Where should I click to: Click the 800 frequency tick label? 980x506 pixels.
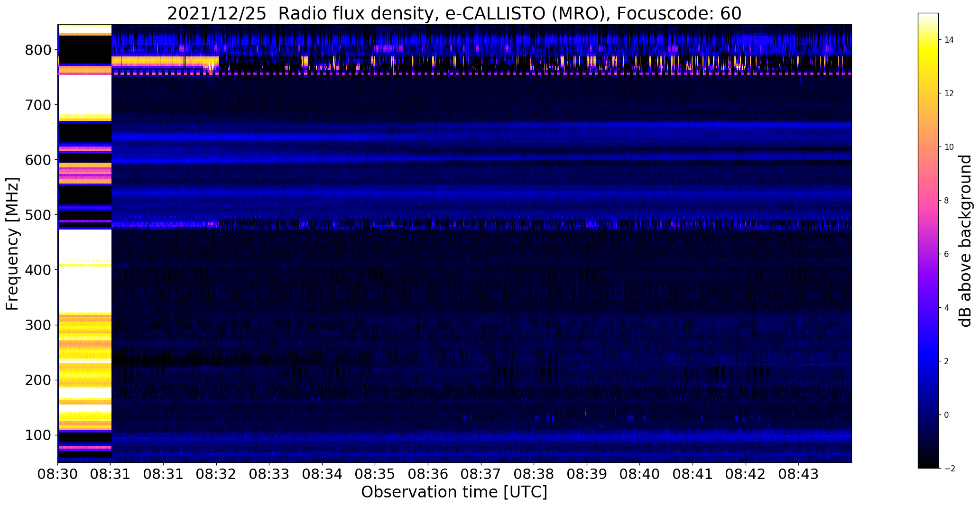pos(38,50)
